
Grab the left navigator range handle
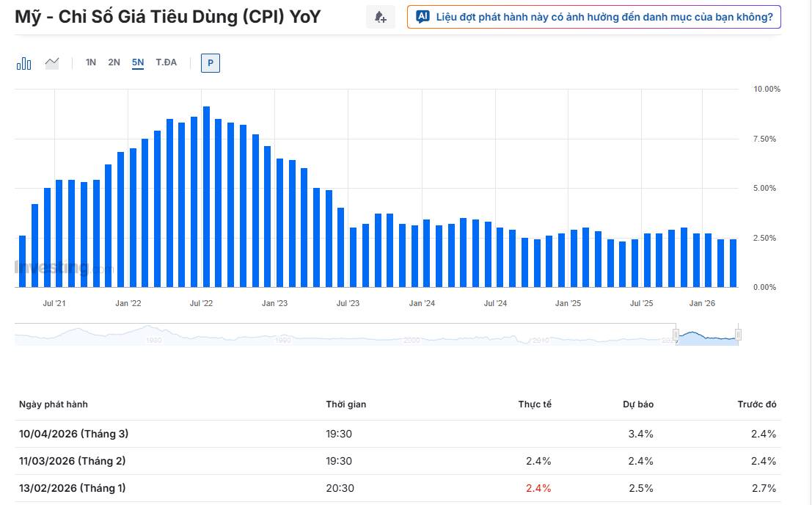coord(676,334)
